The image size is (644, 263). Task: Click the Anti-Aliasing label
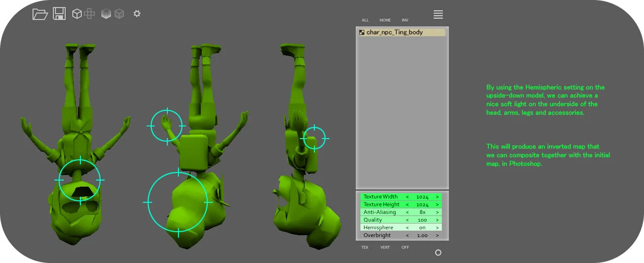click(x=380, y=212)
